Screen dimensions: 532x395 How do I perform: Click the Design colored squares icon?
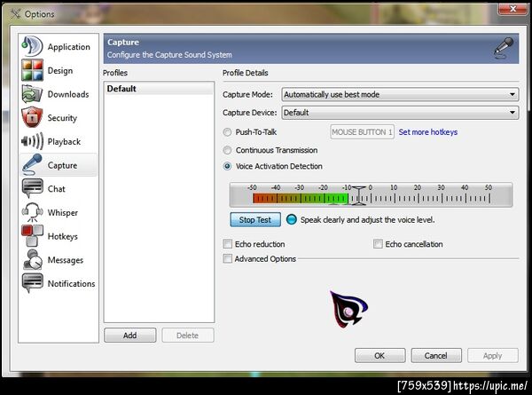32,70
